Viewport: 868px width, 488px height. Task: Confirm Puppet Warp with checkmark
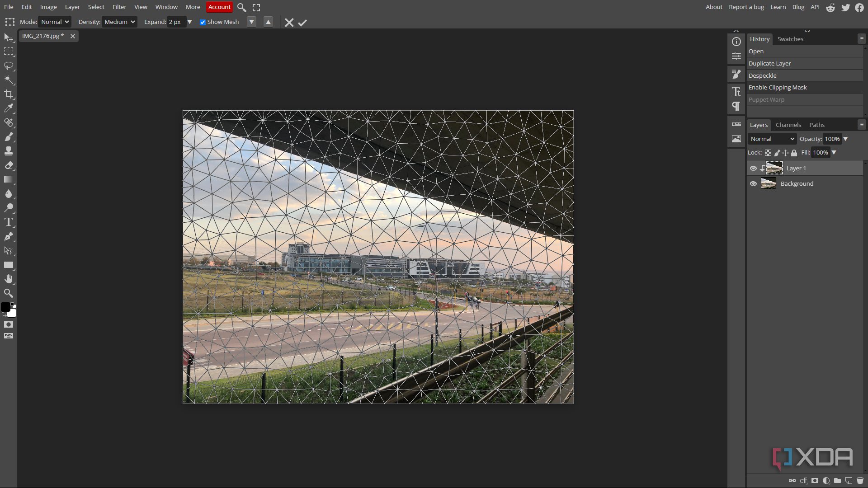302,23
